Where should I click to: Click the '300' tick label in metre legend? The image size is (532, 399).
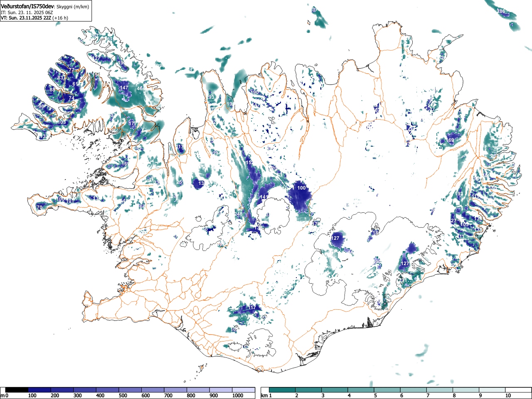pyautogui.click(x=77, y=396)
